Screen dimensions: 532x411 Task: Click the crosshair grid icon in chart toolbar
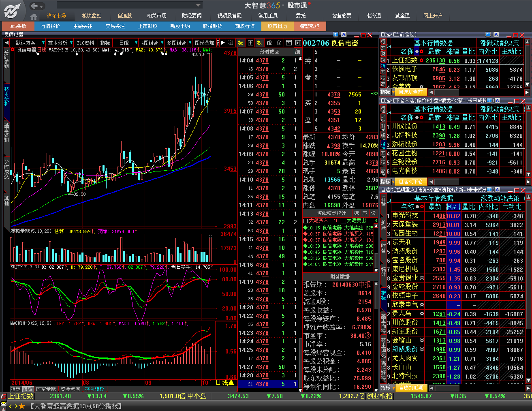coord(250,43)
